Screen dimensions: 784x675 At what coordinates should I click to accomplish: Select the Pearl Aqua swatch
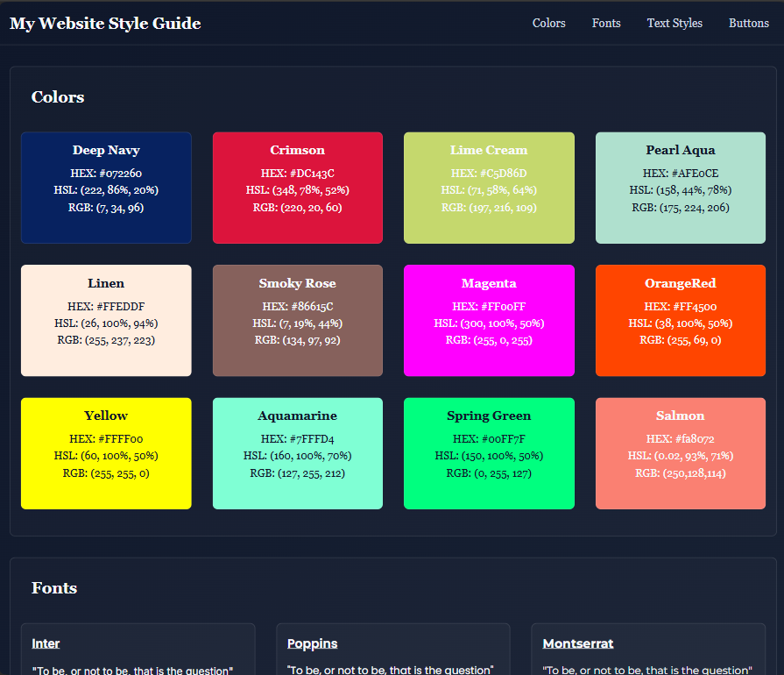click(681, 188)
